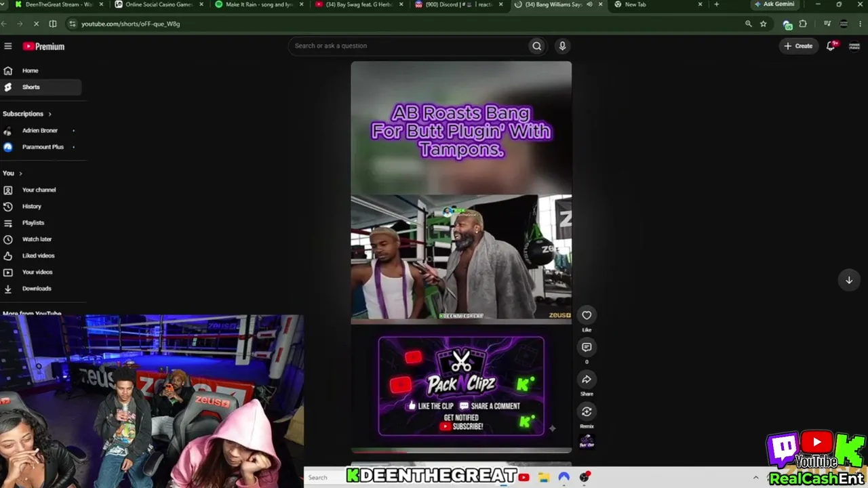The height and width of the screenshot is (488, 868).
Task: Search with your voice microphone icon
Action: (x=562, y=46)
